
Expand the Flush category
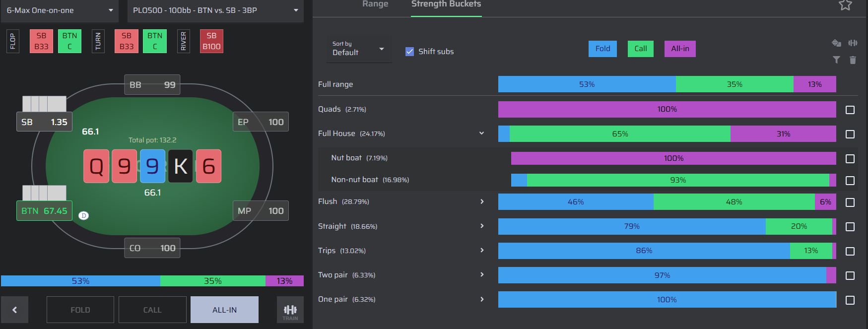point(482,201)
